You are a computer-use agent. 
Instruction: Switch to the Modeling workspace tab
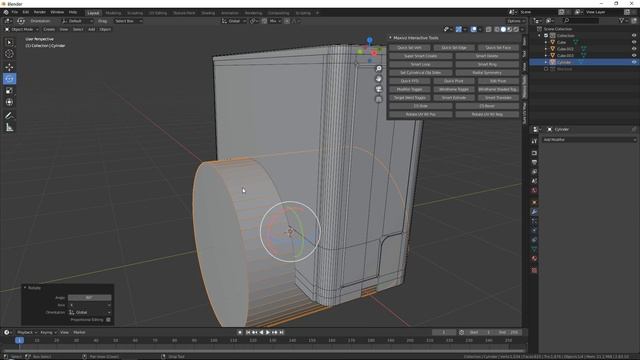[x=113, y=13]
